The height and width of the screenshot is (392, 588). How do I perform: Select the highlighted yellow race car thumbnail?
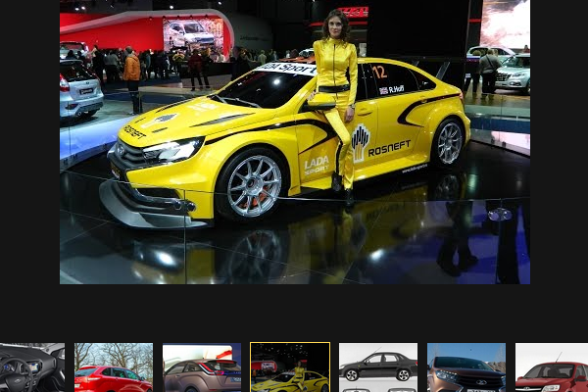(x=290, y=367)
